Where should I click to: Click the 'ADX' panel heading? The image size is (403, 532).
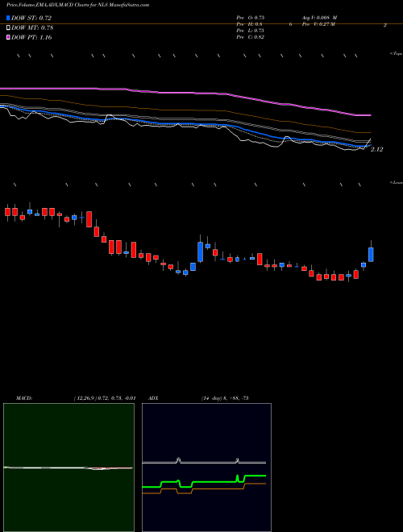pos(153,397)
